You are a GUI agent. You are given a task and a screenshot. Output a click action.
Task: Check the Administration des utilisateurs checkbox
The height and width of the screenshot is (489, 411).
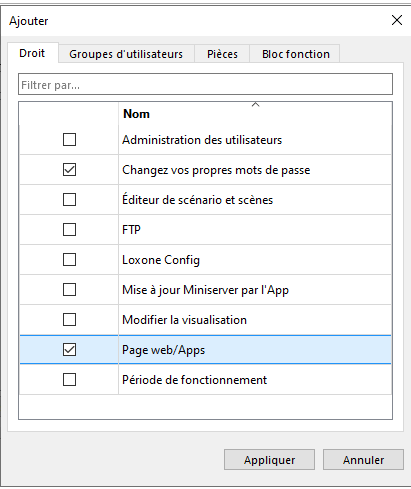[69, 140]
